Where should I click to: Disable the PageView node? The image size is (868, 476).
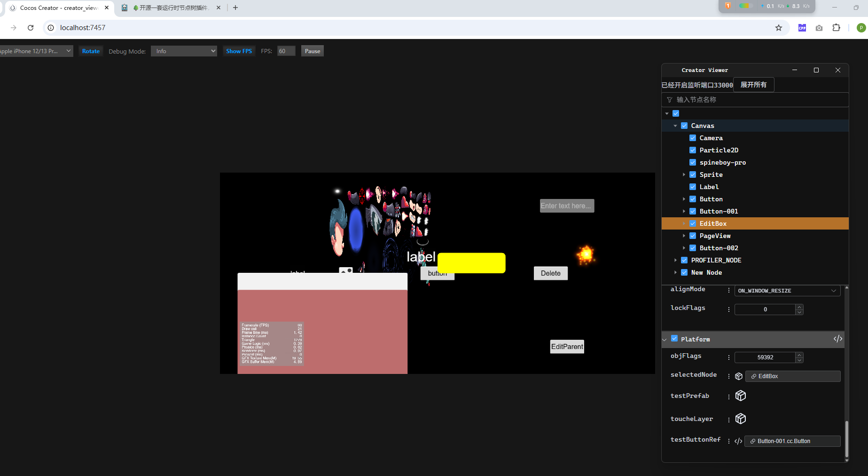click(693, 236)
